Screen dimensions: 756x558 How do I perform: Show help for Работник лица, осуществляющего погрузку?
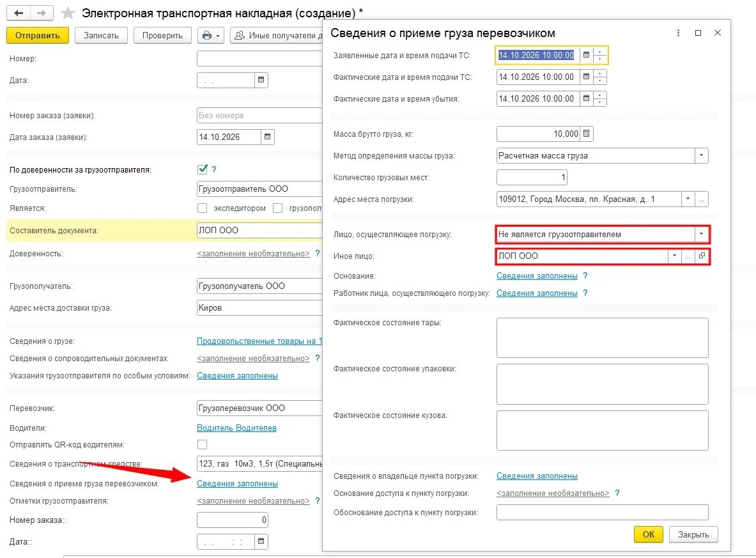tap(585, 293)
